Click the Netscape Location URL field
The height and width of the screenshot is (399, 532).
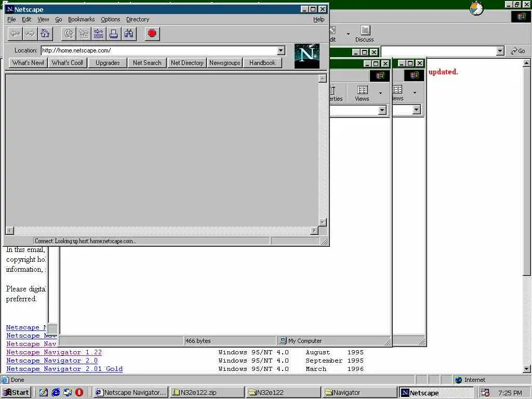pyautogui.click(x=159, y=50)
